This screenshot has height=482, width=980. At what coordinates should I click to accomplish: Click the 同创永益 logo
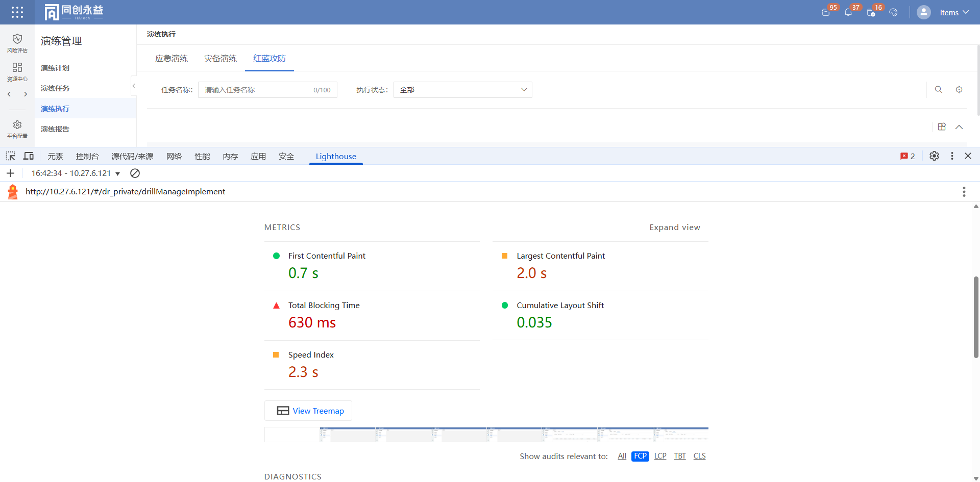pos(74,12)
